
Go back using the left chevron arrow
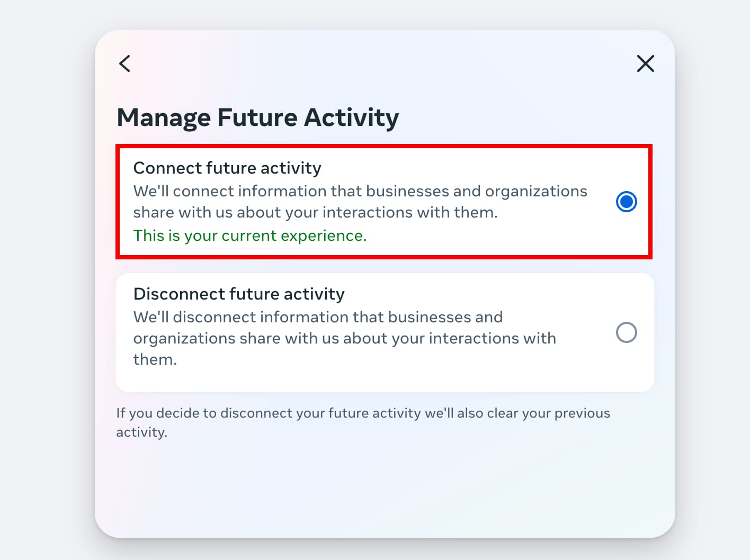[125, 64]
